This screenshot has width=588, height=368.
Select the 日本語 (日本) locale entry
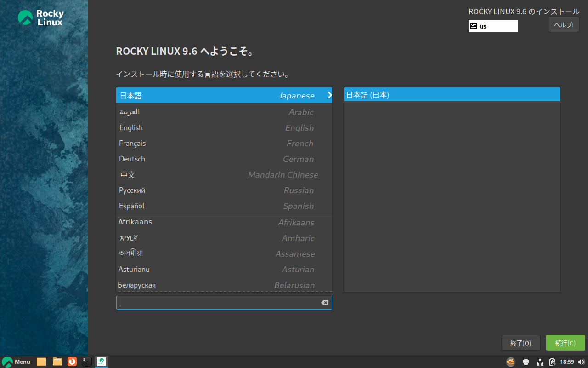point(452,95)
